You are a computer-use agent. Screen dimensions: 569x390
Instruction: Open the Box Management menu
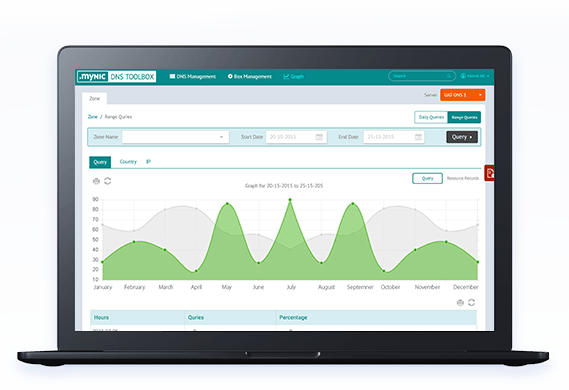click(250, 77)
